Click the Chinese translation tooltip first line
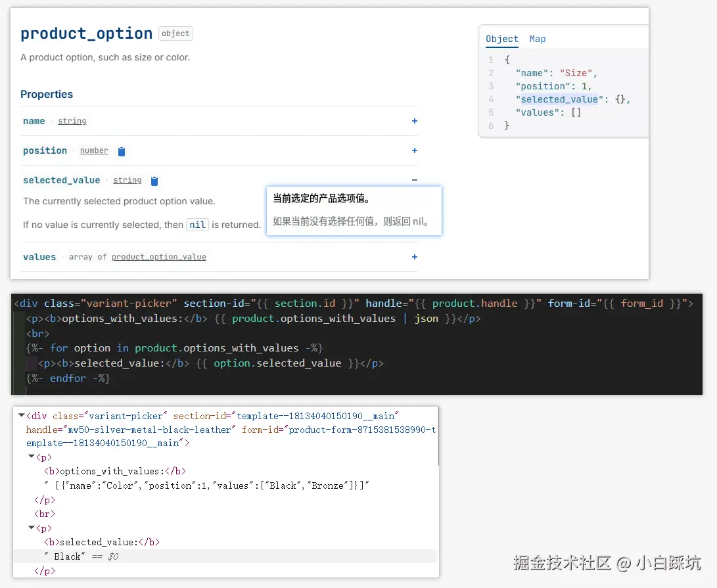The height and width of the screenshot is (588, 717). [x=321, y=198]
